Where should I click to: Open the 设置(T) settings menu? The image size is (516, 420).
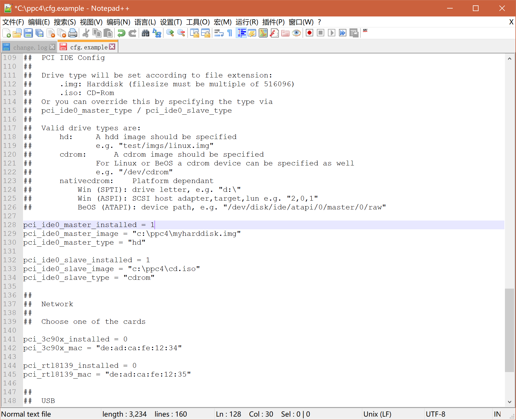coord(171,22)
